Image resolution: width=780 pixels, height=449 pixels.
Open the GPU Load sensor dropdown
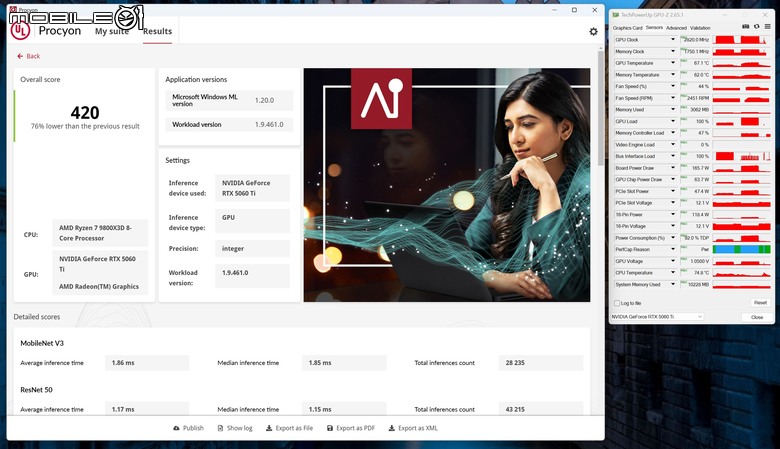click(x=673, y=121)
